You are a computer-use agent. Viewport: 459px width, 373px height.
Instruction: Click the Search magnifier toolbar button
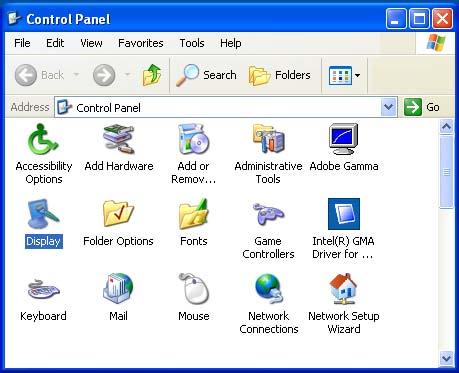tap(206, 75)
